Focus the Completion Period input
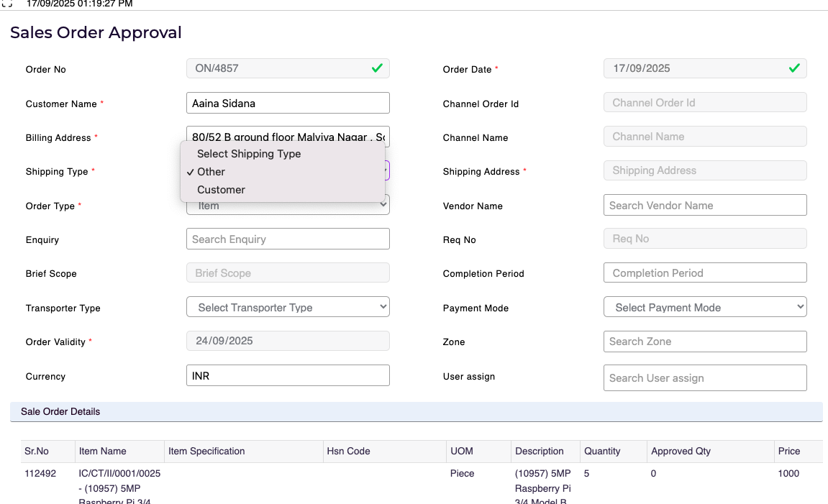The height and width of the screenshot is (504, 828). point(705,272)
